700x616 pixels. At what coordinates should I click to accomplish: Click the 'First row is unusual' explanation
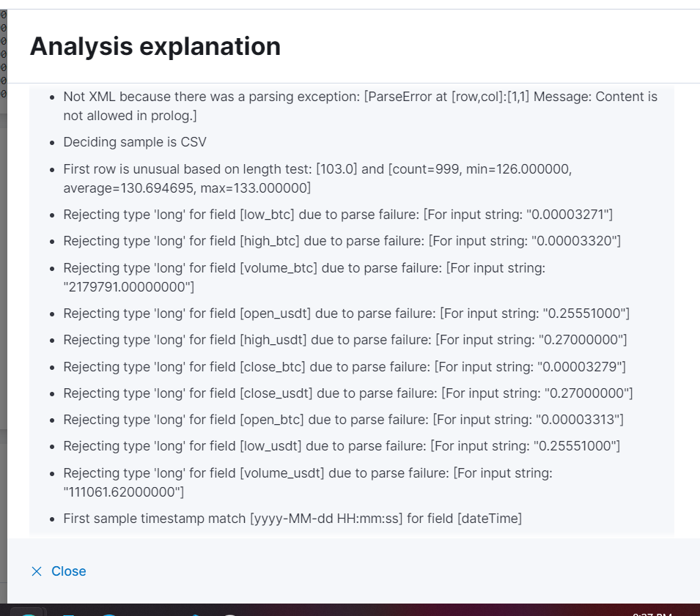click(x=317, y=169)
